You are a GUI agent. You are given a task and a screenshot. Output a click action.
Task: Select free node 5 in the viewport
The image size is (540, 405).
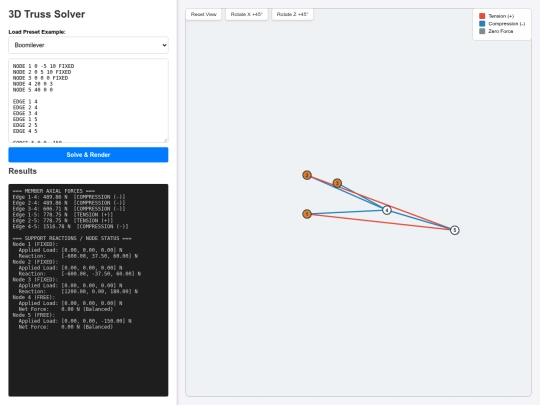455,230
